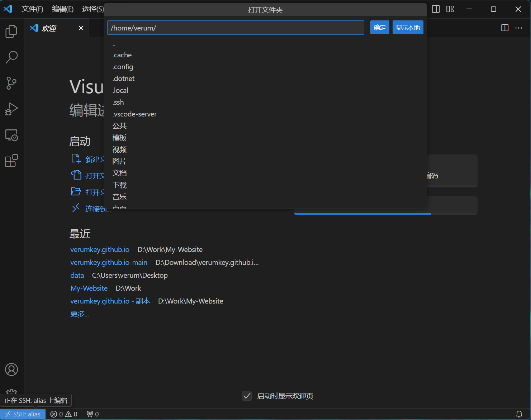
Task: Click the 确定 button
Action: [380, 28]
